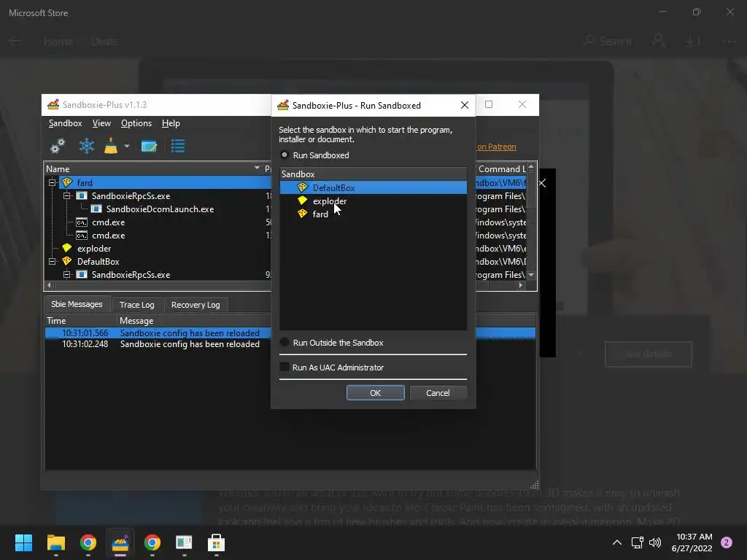
Task: Select exploder in dialog sandbox list
Action: 373,201
